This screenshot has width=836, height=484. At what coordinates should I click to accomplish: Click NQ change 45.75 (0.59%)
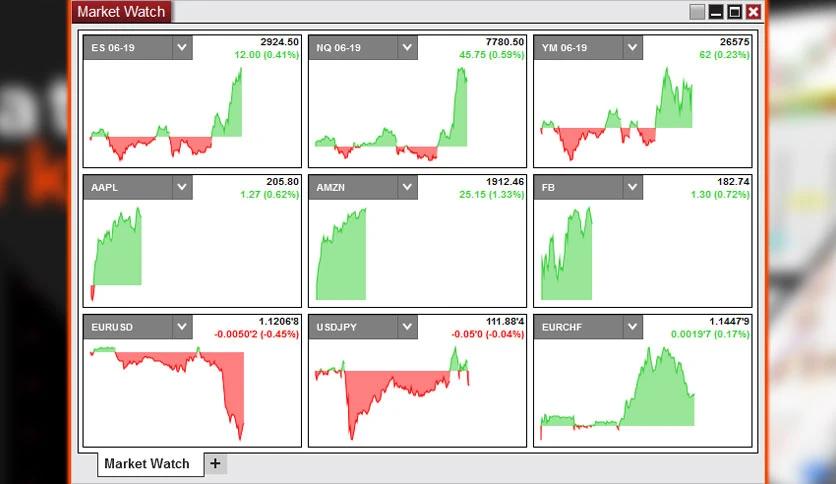tap(492, 54)
